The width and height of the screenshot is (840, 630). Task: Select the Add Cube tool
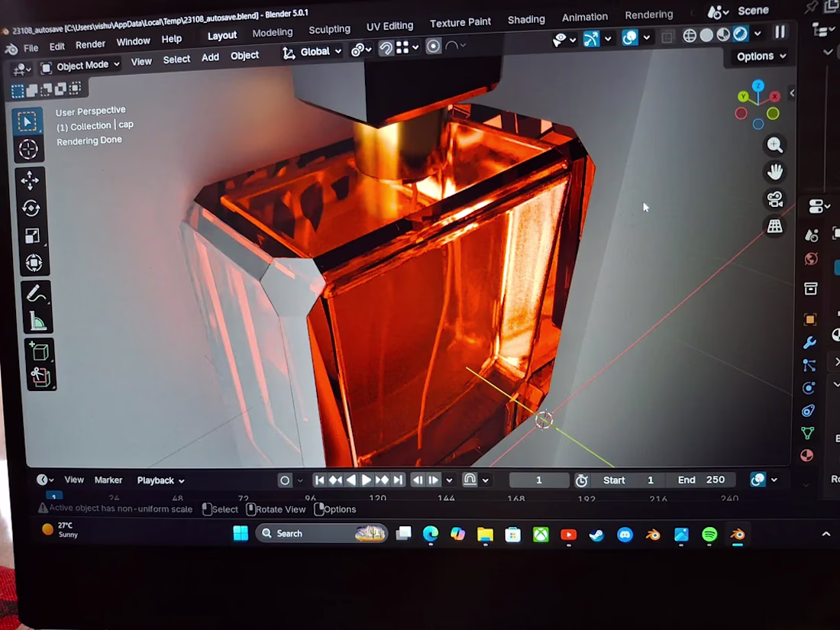point(40,351)
